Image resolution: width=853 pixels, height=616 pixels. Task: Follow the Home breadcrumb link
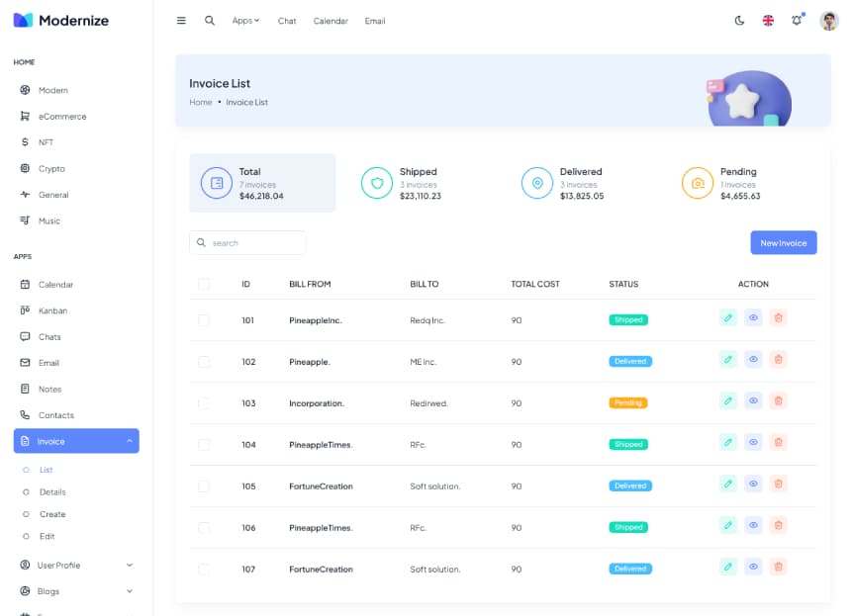coord(201,103)
